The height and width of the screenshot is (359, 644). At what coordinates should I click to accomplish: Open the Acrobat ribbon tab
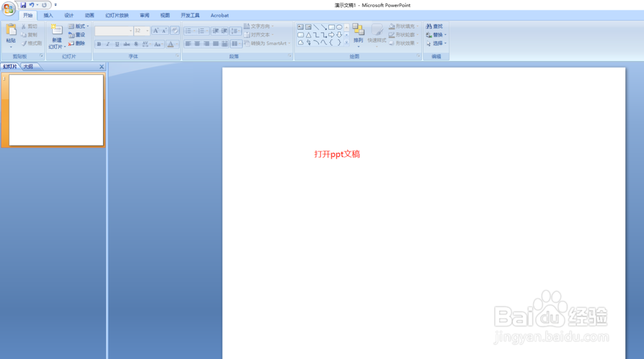(220, 15)
